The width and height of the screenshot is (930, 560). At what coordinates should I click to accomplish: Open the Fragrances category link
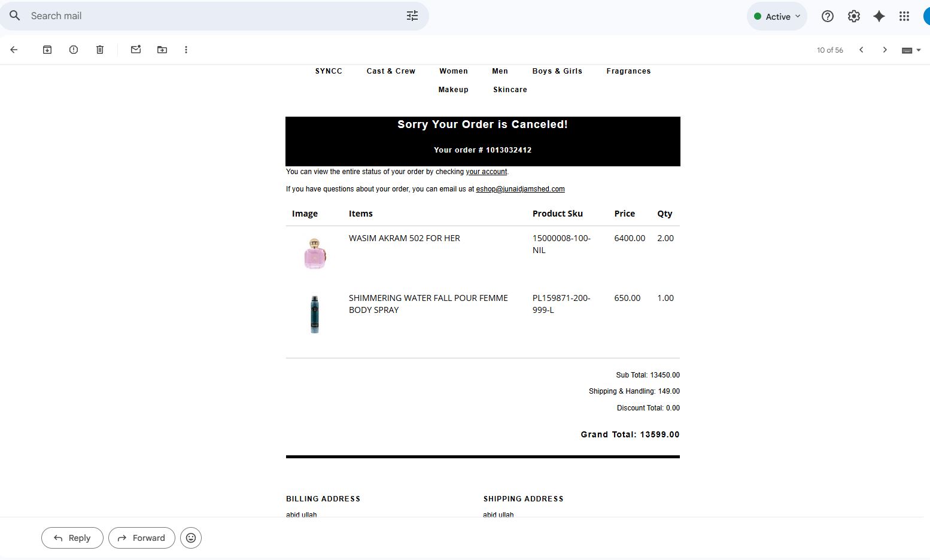(x=628, y=71)
